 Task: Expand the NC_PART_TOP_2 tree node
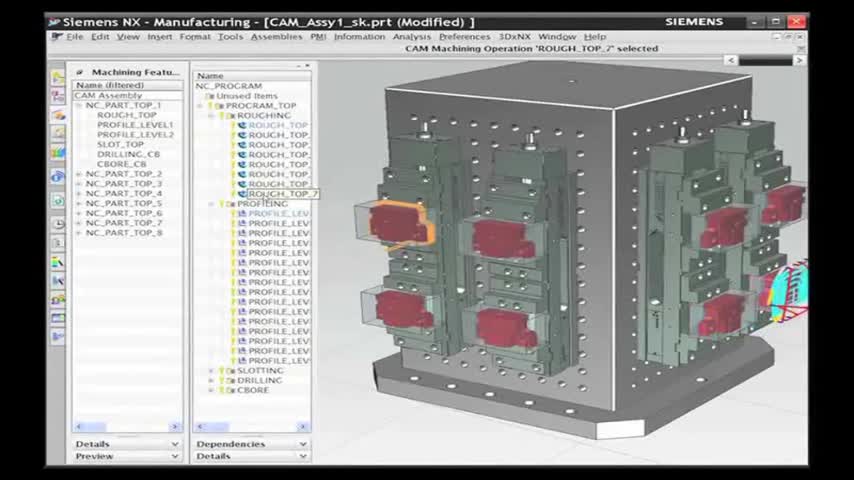[79, 174]
